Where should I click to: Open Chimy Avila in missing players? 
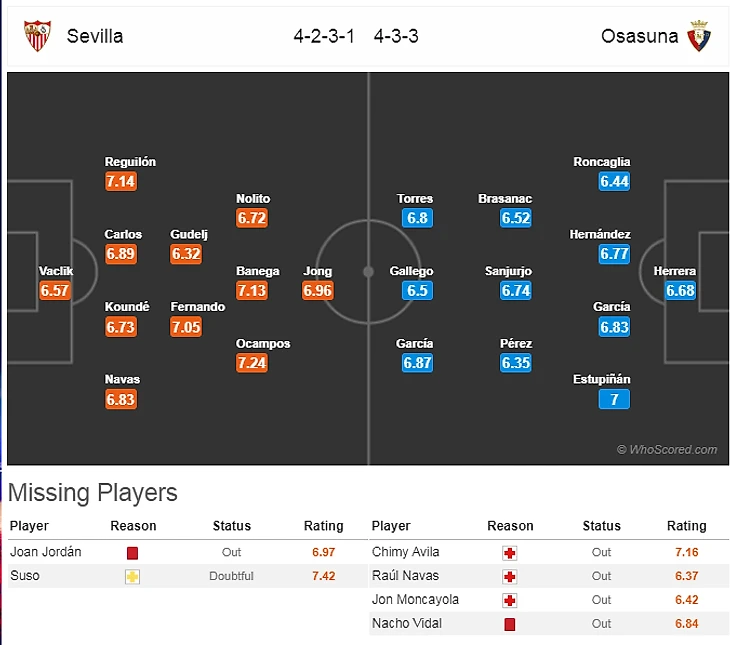(405, 552)
